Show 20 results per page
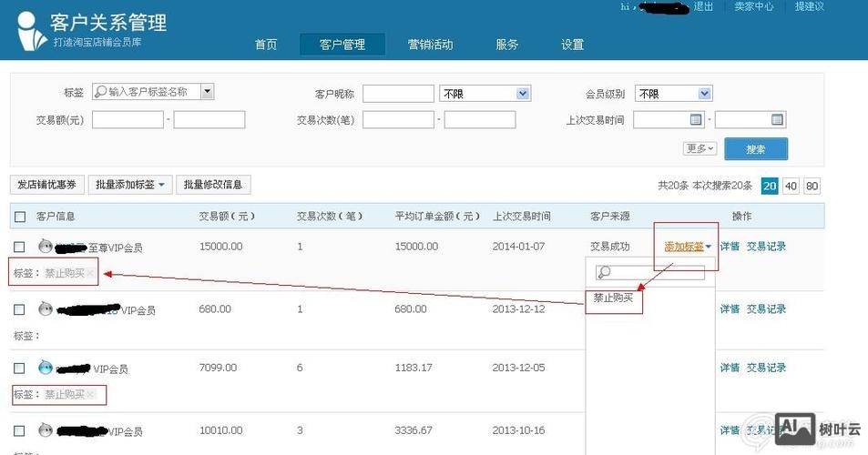 pyautogui.click(x=770, y=187)
